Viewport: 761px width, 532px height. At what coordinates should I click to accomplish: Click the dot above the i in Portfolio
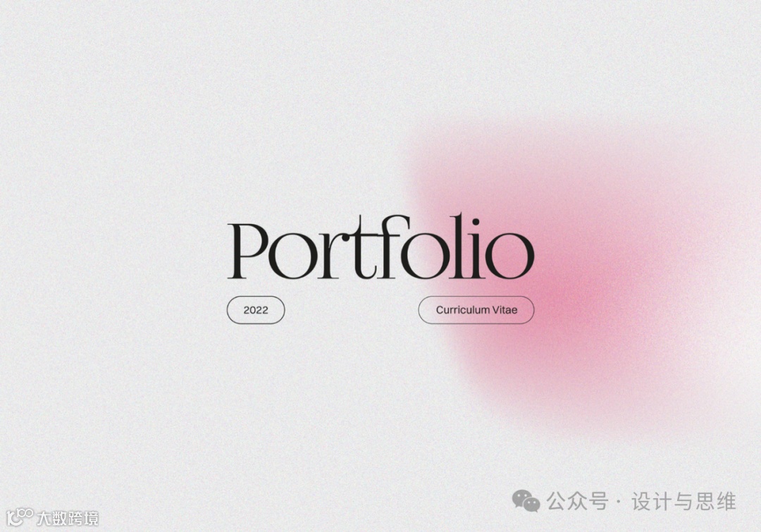coord(476,223)
